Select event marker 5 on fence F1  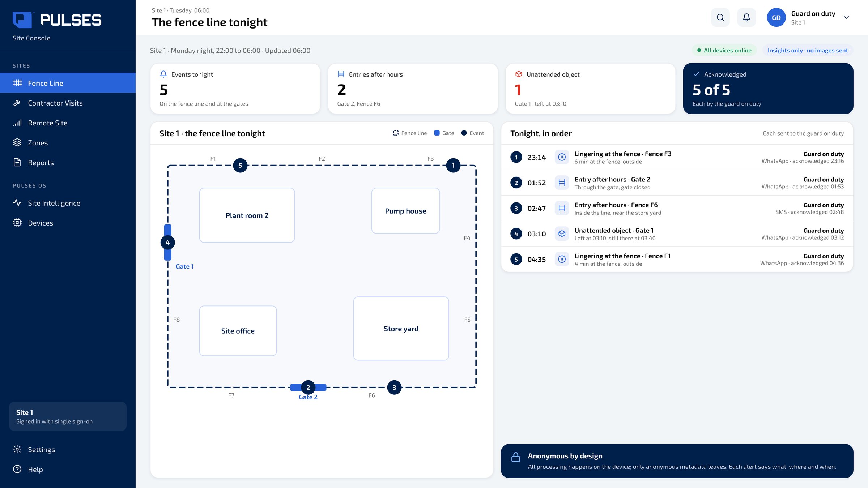(240, 166)
